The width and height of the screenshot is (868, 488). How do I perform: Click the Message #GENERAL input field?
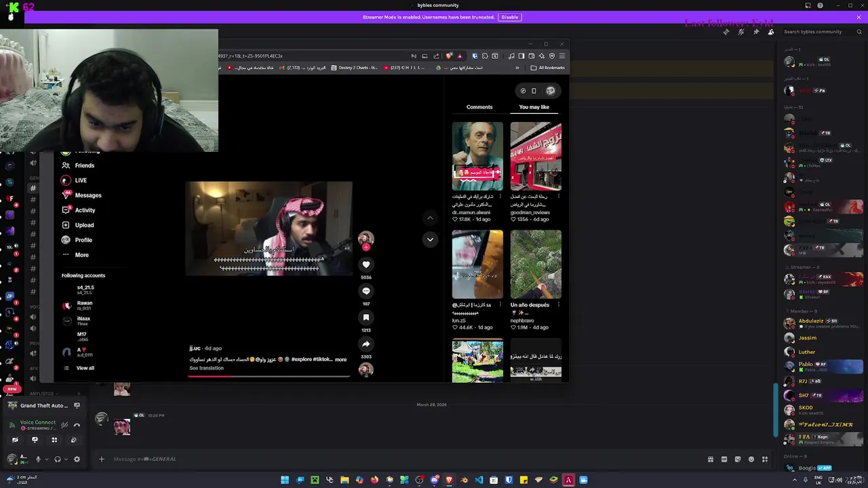407,460
